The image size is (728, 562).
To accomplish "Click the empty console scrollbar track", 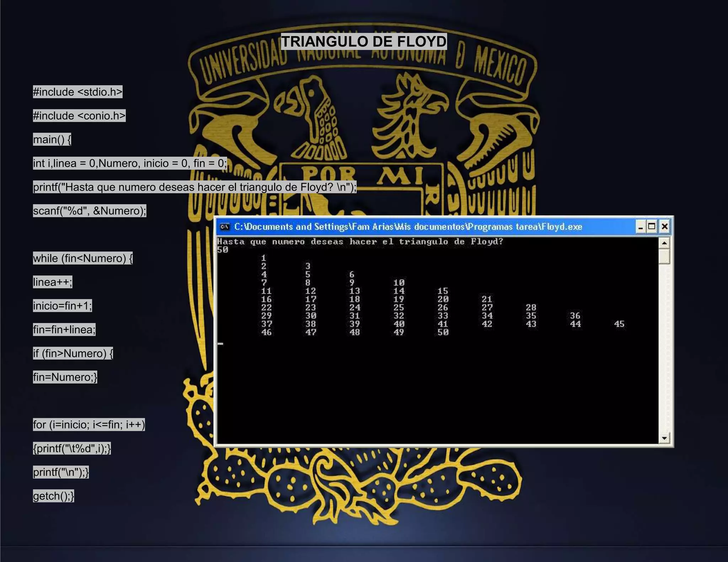I will [664, 348].
